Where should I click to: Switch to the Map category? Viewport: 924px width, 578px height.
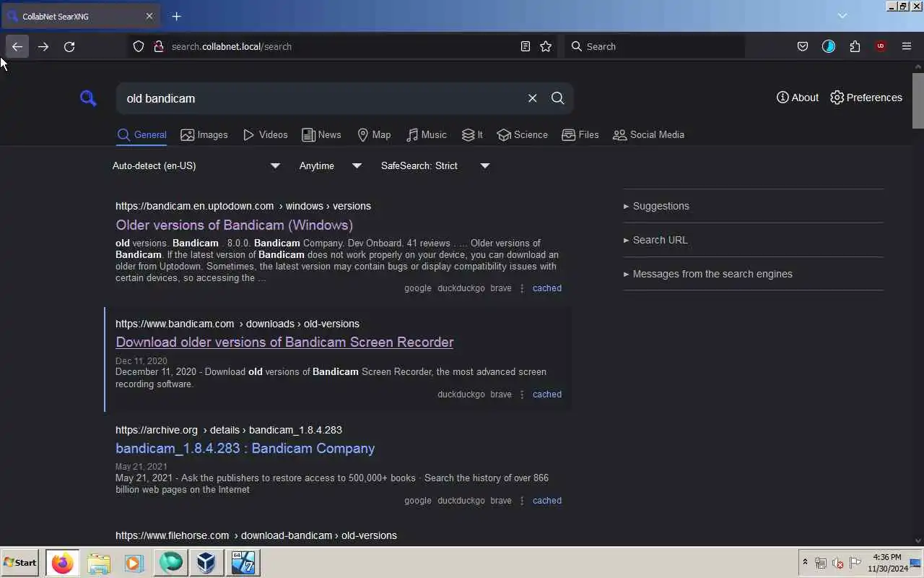point(374,134)
